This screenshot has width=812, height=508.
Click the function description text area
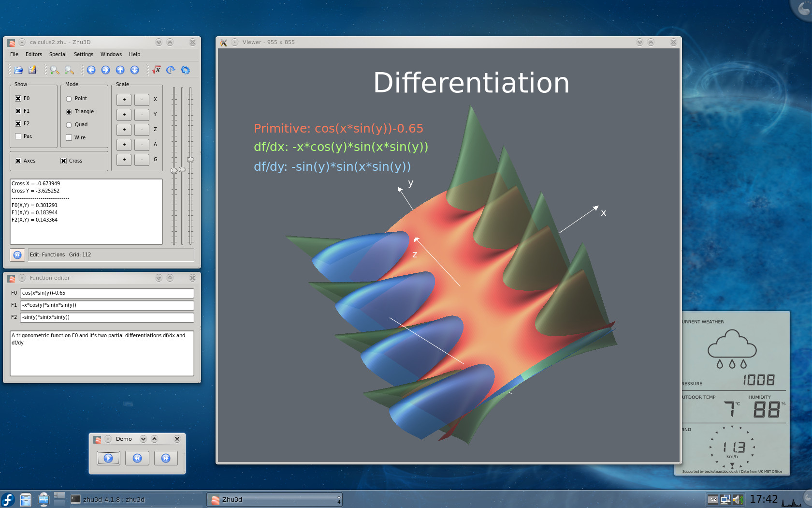(x=102, y=353)
